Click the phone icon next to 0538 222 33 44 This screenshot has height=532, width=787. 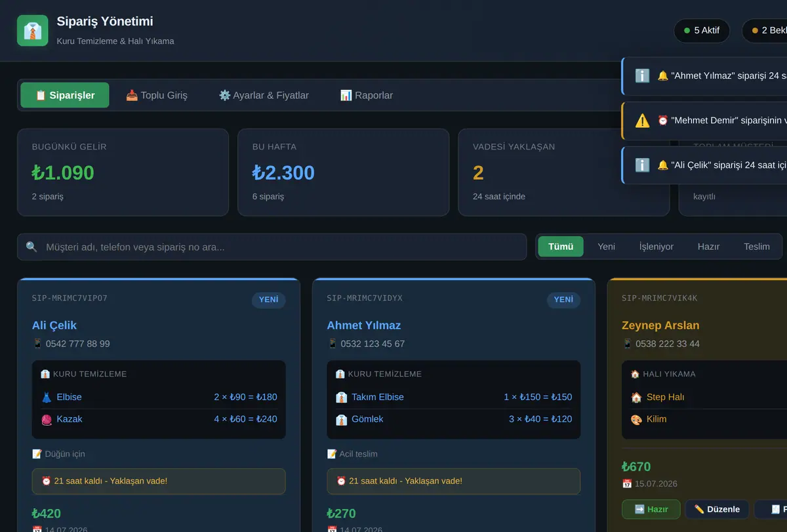pyautogui.click(x=628, y=344)
